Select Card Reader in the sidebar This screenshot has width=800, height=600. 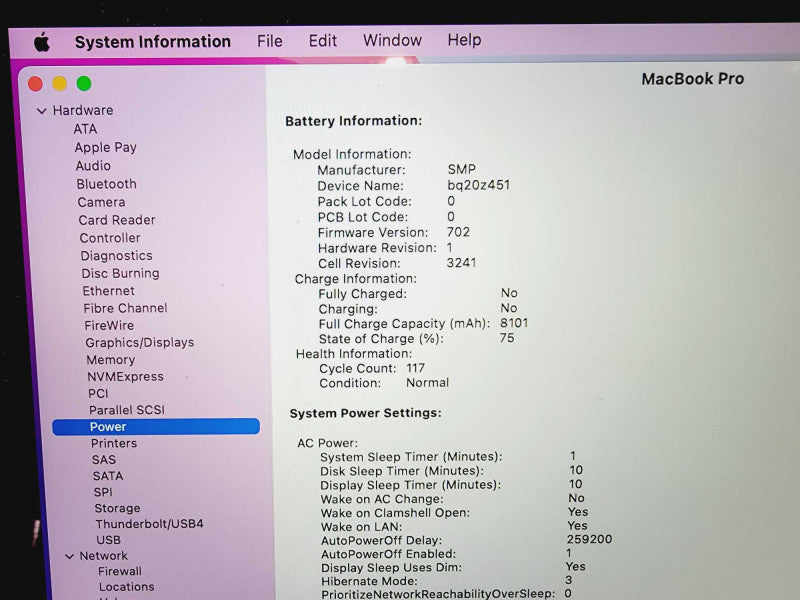pos(117,220)
